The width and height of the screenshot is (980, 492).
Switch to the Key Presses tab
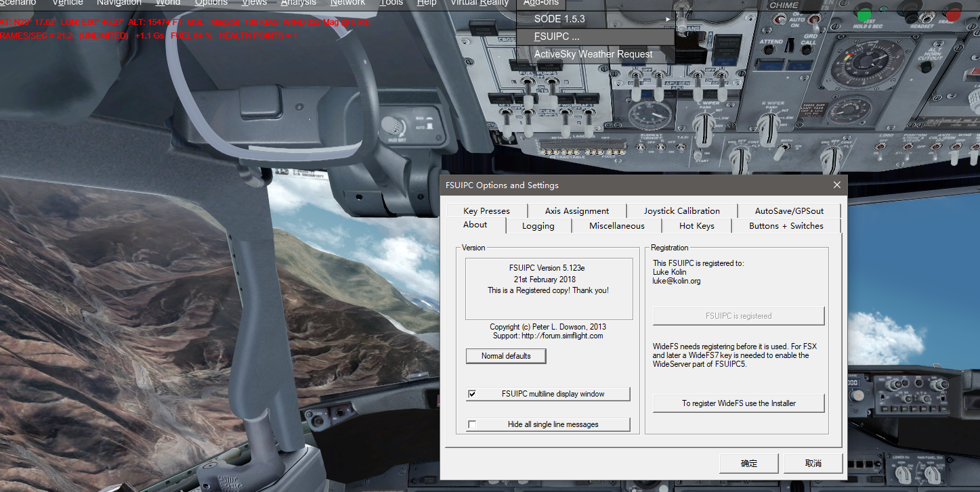486,210
